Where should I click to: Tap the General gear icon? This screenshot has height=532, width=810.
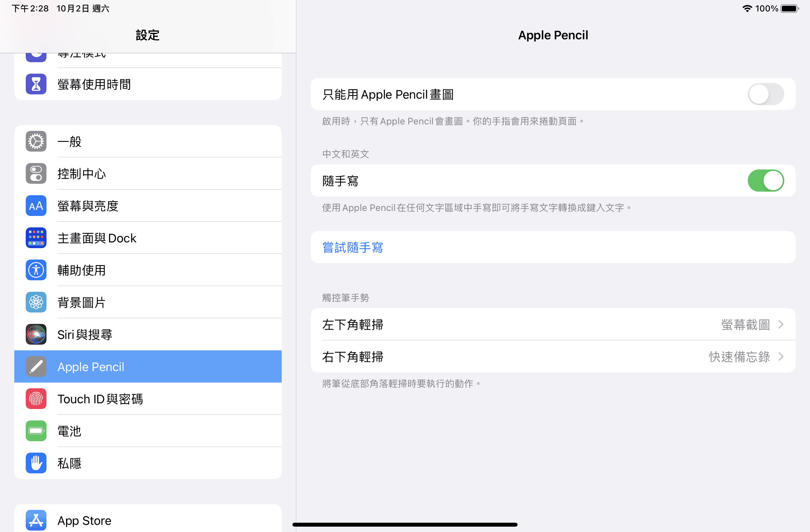coord(36,141)
